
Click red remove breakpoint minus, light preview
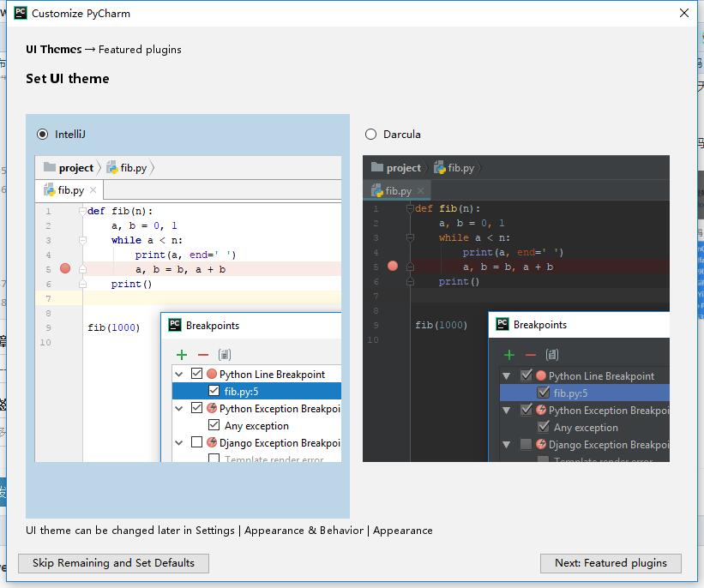pos(203,355)
